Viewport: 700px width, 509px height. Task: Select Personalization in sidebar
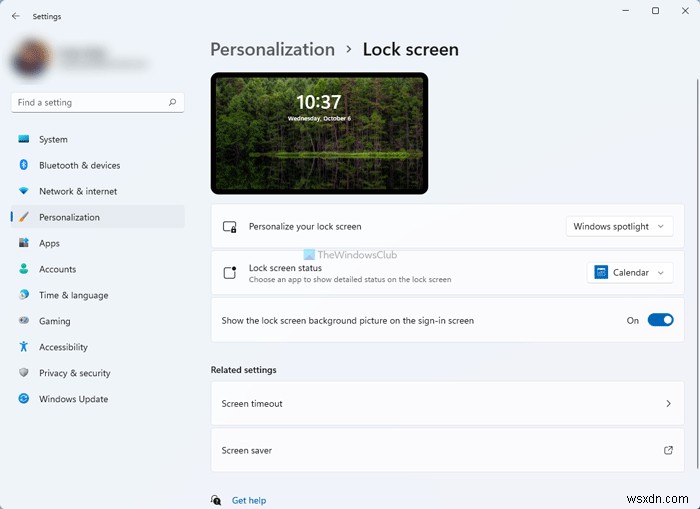(x=97, y=217)
